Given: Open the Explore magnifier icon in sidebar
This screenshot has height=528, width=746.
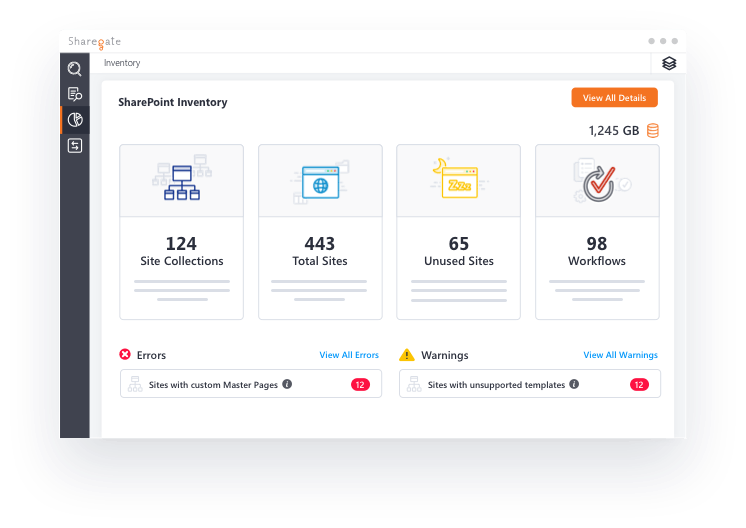Looking at the screenshot, I should [75, 69].
